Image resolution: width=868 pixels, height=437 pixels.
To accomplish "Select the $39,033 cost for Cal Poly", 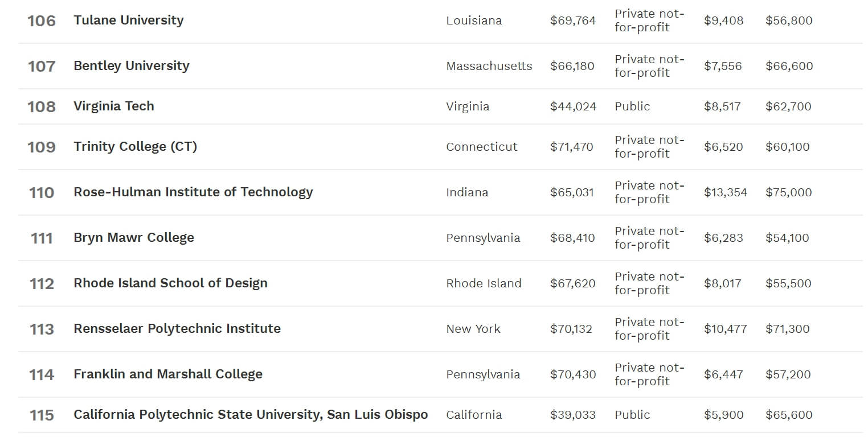I will [x=573, y=415].
